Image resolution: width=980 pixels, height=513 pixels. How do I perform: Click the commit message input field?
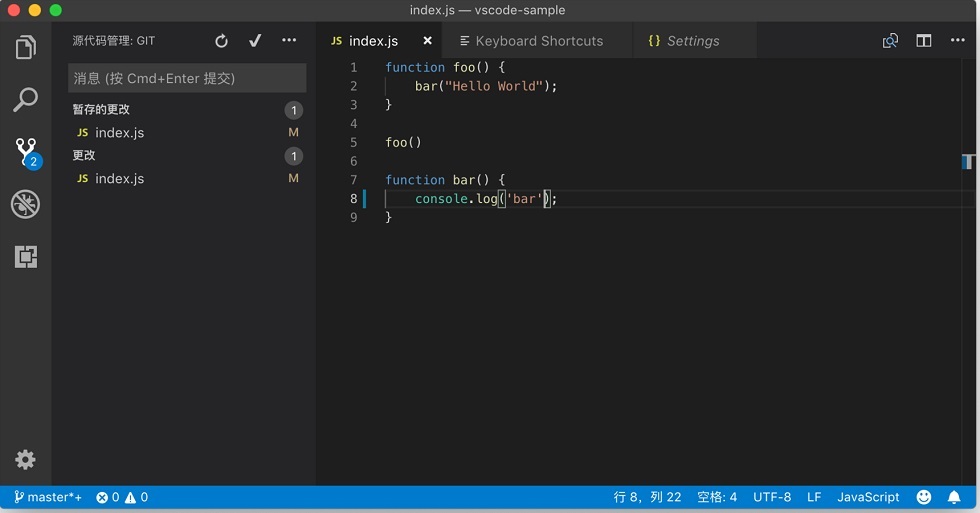187,78
